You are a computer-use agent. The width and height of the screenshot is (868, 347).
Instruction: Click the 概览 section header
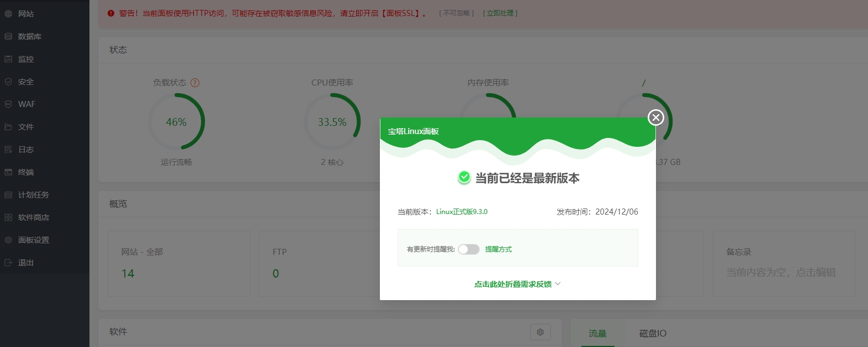click(x=118, y=204)
